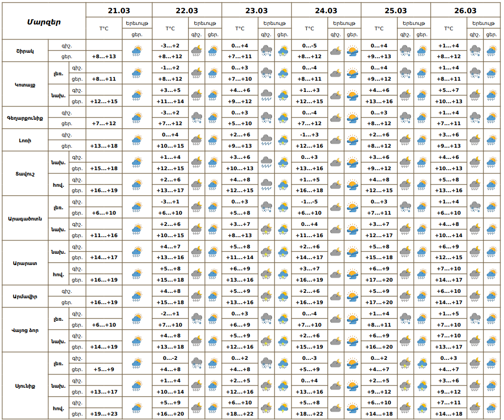This screenshot has height=420, width=504.
Task: Click Կոտայք նախ. night rain icon for 23.03
Action: (266, 95)
